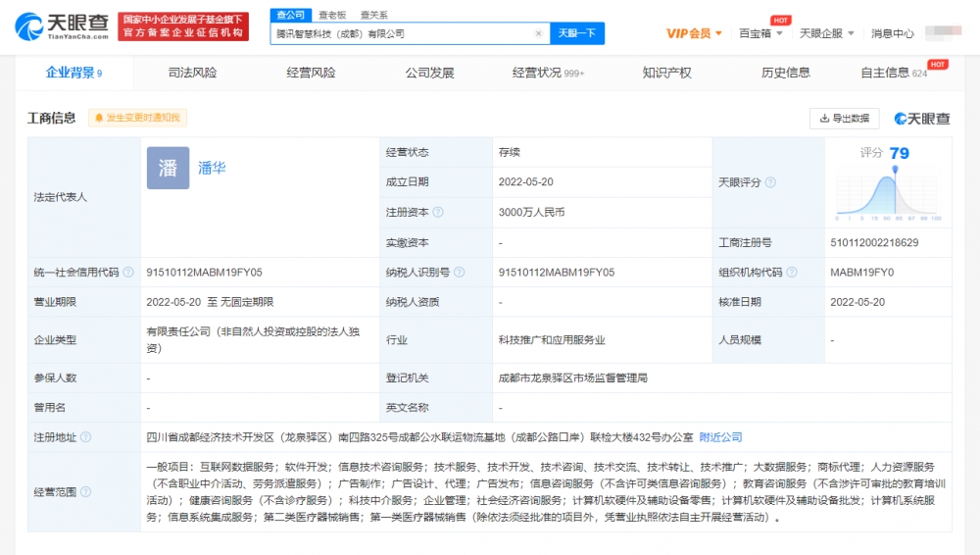This screenshot has width=980, height=555.
Task: Open the 经营风险 tab
Action: 312,73
